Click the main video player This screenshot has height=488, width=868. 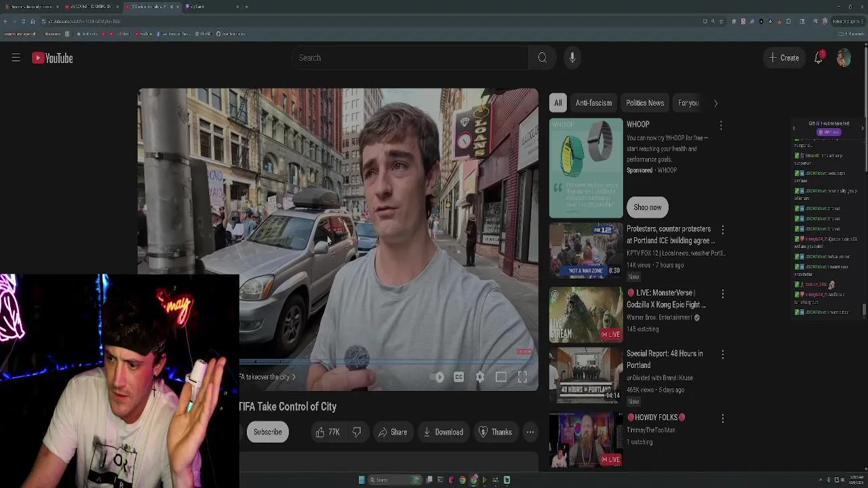(x=338, y=239)
